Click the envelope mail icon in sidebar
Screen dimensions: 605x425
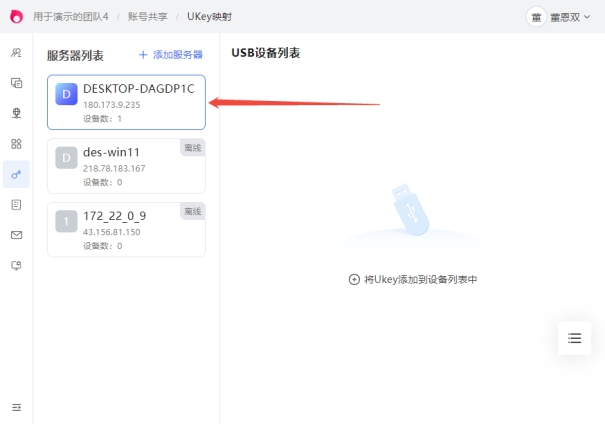[x=16, y=235]
